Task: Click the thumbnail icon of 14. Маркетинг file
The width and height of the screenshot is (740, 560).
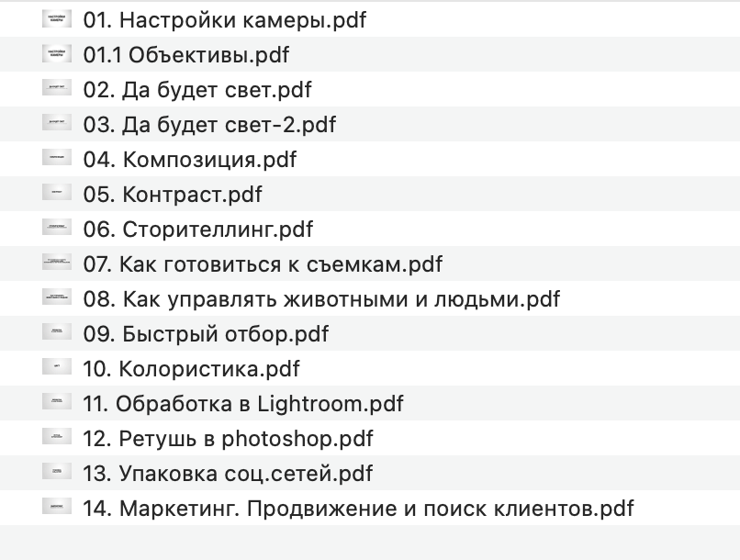Action: pos(57,508)
